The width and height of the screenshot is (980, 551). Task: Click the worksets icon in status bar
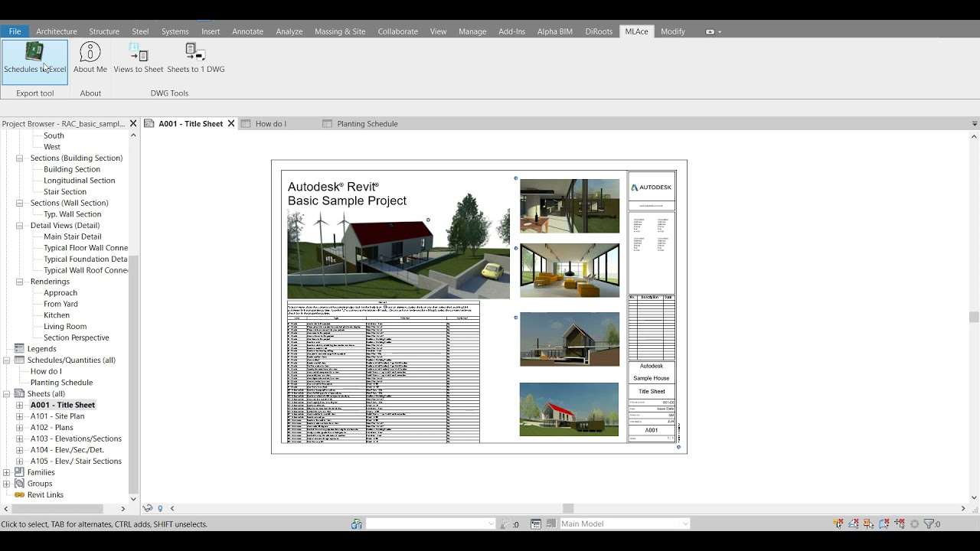[x=357, y=524]
